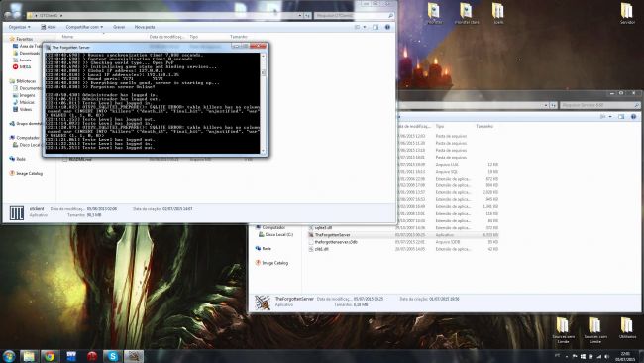This screenshot has height=363, width=644.
Task: Expand the Compartilhar com dropdown
Action: pyautogui.click(x=84, y=27)
